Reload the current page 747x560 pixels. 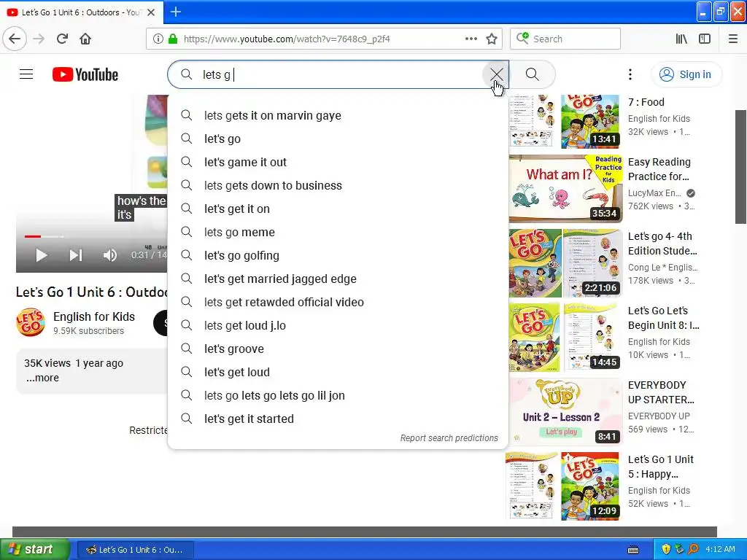[x=63, y=39]
